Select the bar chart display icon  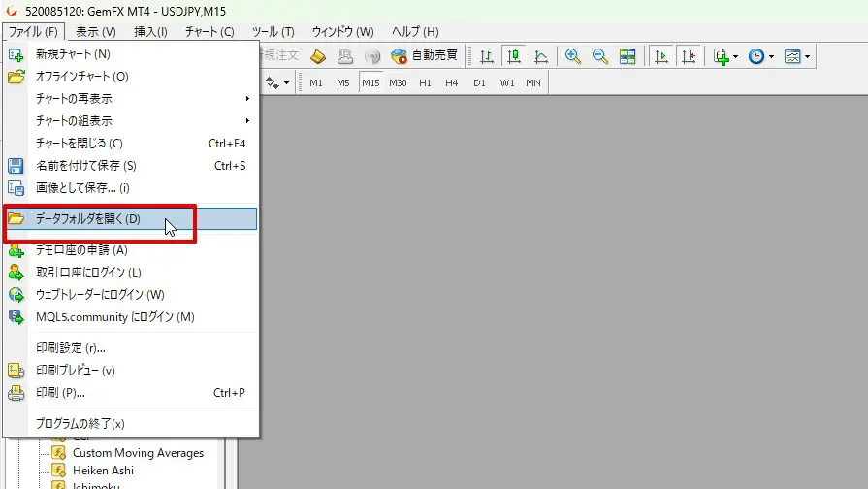487,56
